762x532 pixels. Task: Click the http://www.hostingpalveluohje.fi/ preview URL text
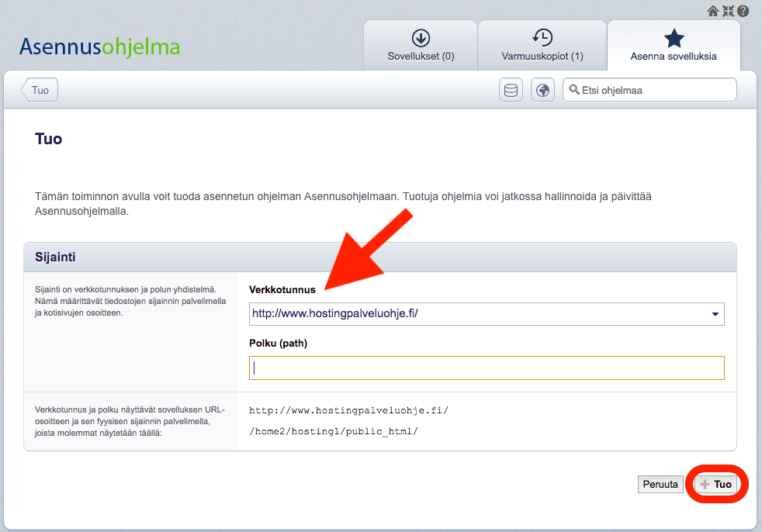[x=348, y=410]
